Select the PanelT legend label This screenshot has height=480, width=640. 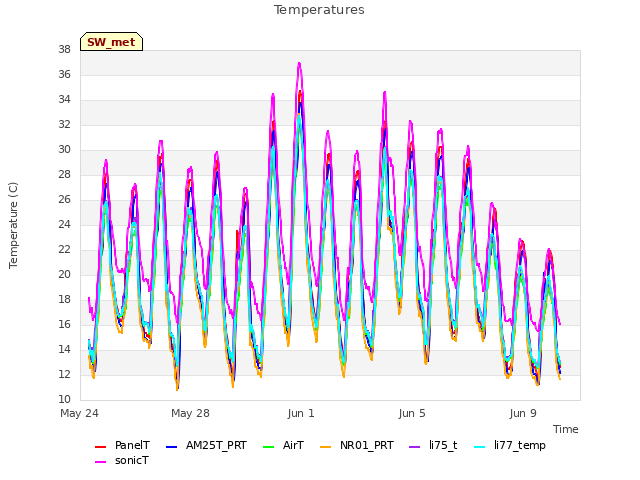(x=132, y=445)
